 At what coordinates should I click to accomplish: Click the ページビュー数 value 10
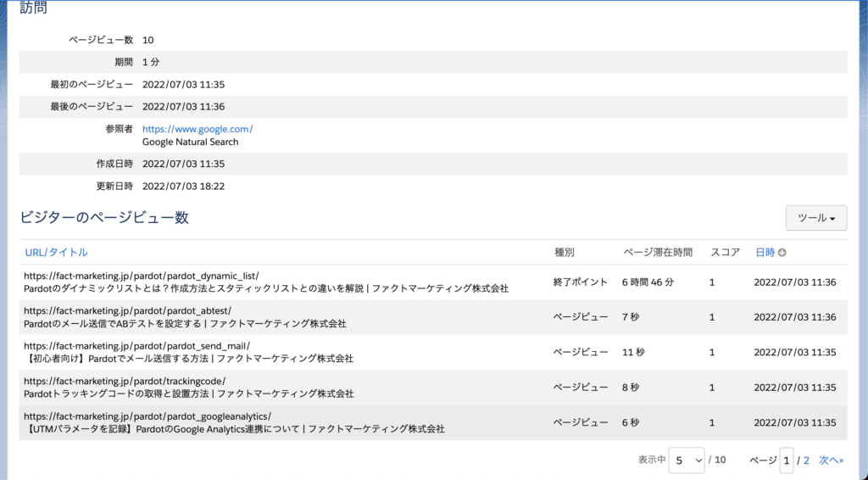(x=147, y=40)
